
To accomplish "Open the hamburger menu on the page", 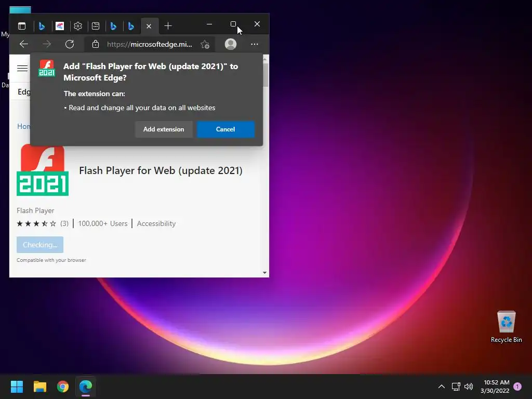I will tap(22, 68).
